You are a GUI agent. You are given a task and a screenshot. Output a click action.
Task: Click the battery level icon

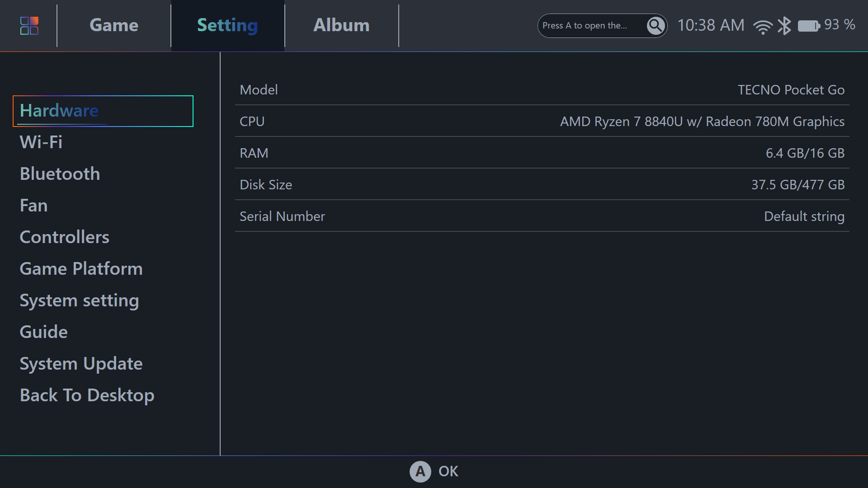pyautogui.click(x=809, y=26)
